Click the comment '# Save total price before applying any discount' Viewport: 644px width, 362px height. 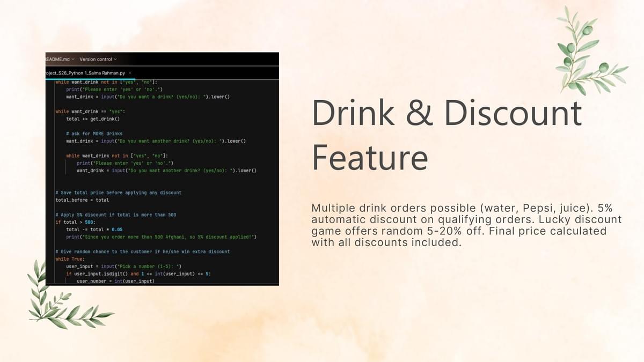[118, 193]
